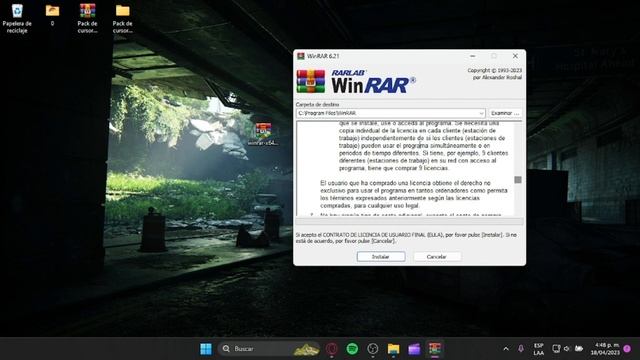Expand the destination folder dropdown arrow
Image resolution: width=640 pixels, height=360 pixels.
point(482,113)
